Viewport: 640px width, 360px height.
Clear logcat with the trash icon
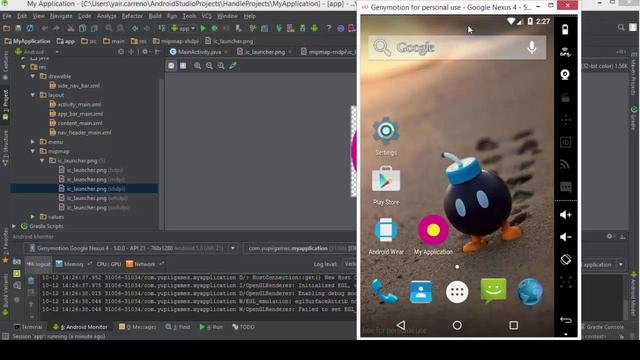coord(31,280)
